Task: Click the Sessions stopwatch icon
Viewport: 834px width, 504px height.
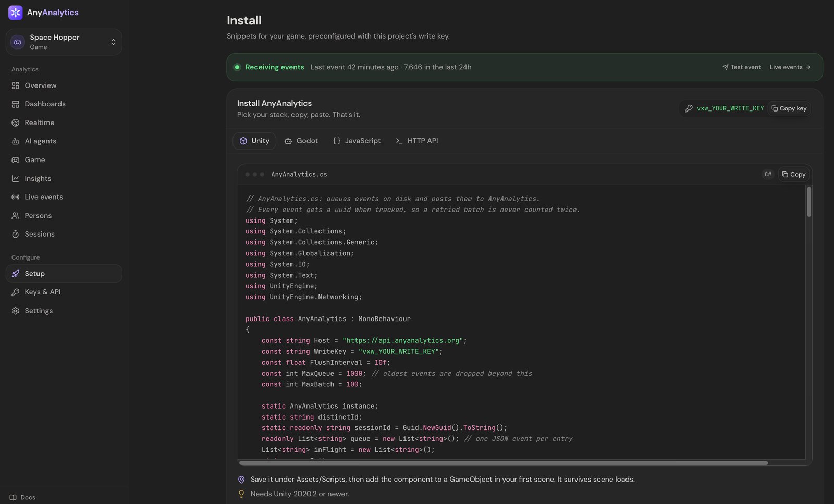Action: point(16,235)
